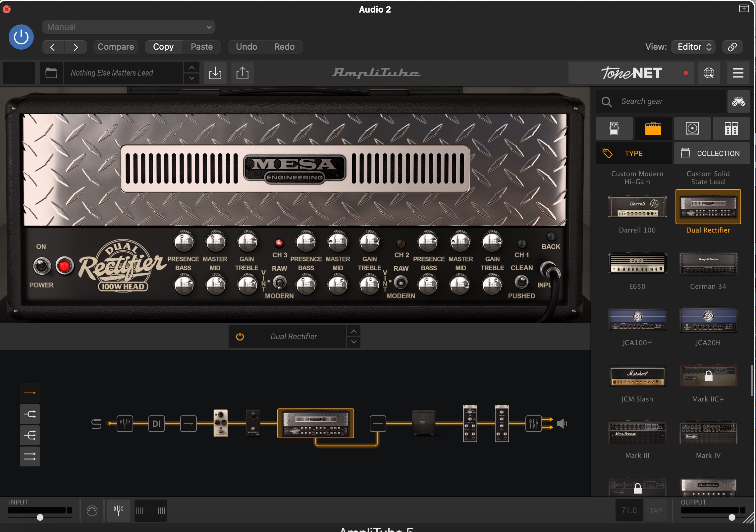Toggle the red POWER switch on amp

point(64,266)
